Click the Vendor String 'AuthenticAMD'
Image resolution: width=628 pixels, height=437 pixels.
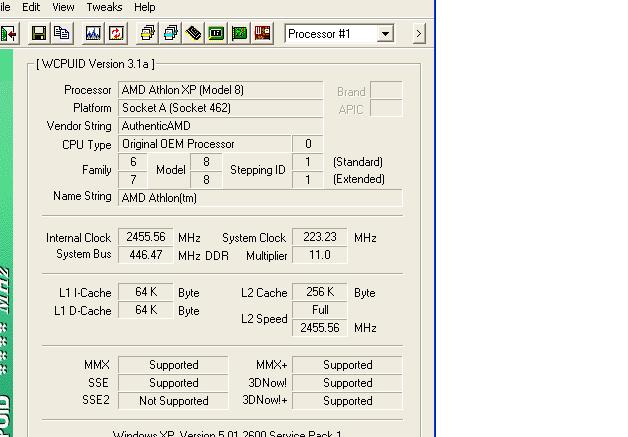(220, 126)
